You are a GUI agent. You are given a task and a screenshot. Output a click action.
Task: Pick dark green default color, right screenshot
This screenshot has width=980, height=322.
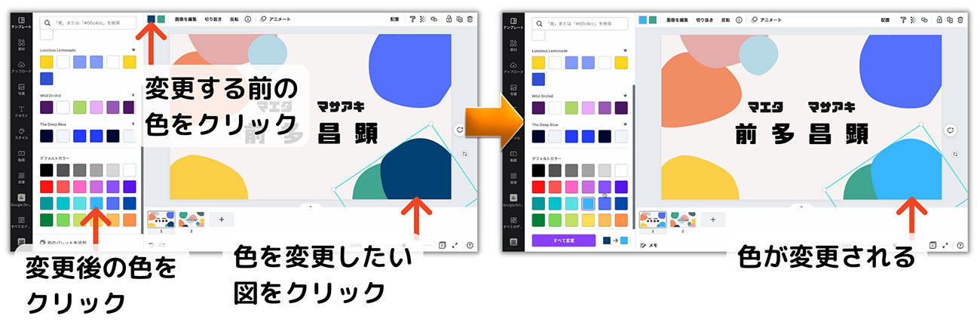(x=538, y=219)
